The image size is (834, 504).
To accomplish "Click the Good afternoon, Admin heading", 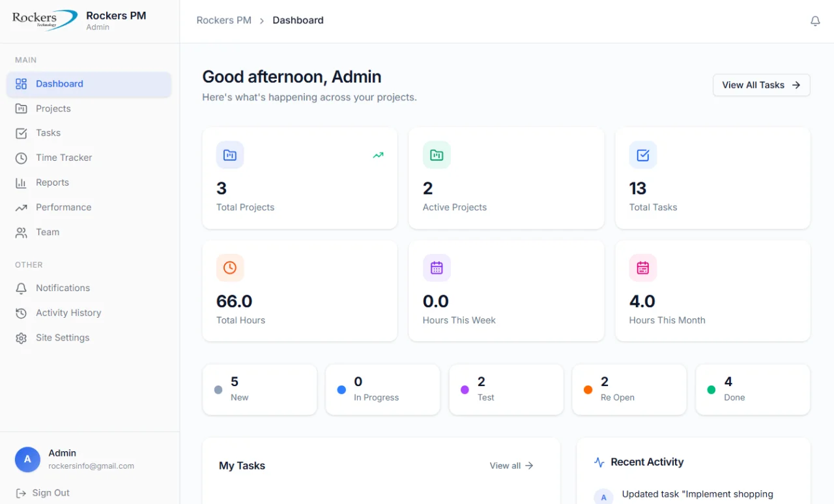I will click(292, 77).
